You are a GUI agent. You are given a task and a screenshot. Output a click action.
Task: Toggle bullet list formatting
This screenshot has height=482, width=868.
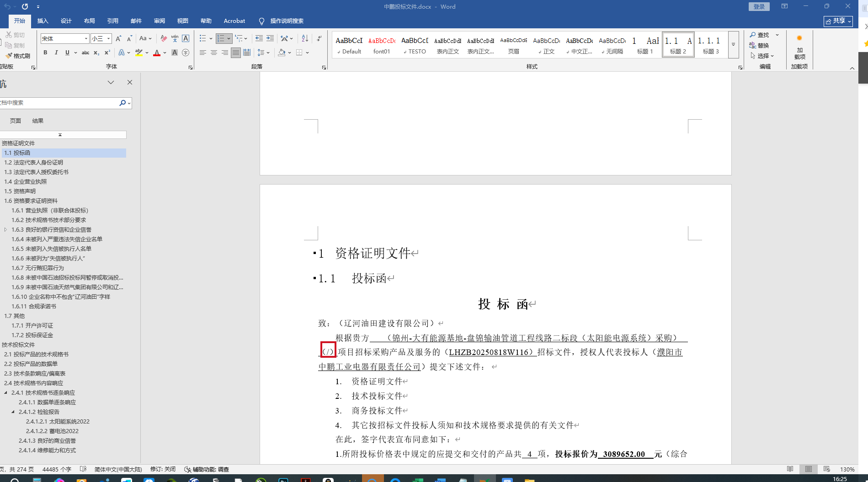203,39
